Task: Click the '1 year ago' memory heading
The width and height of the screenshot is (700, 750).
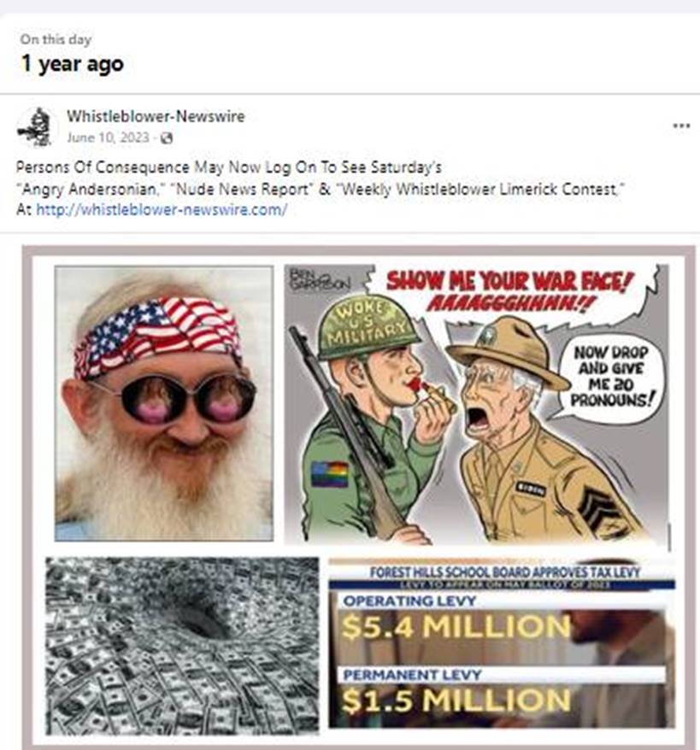Action: [x=73, y=63]
